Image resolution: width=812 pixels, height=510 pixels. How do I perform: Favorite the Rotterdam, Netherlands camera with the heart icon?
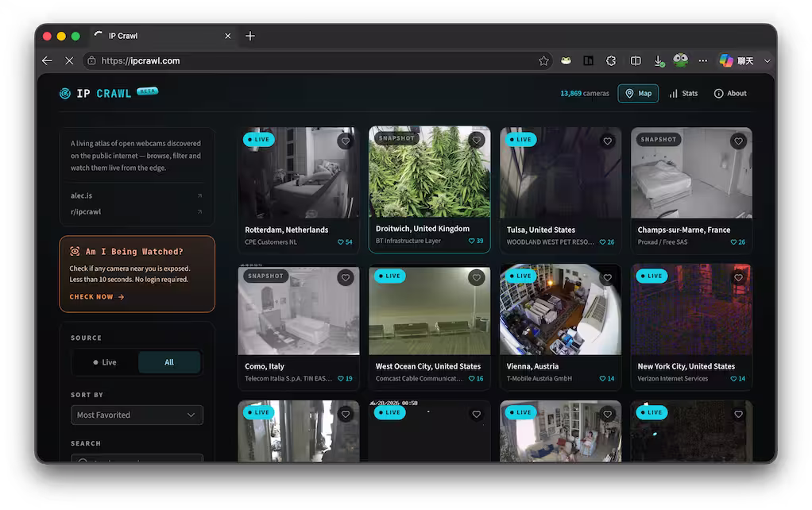[x=346, y=141]
